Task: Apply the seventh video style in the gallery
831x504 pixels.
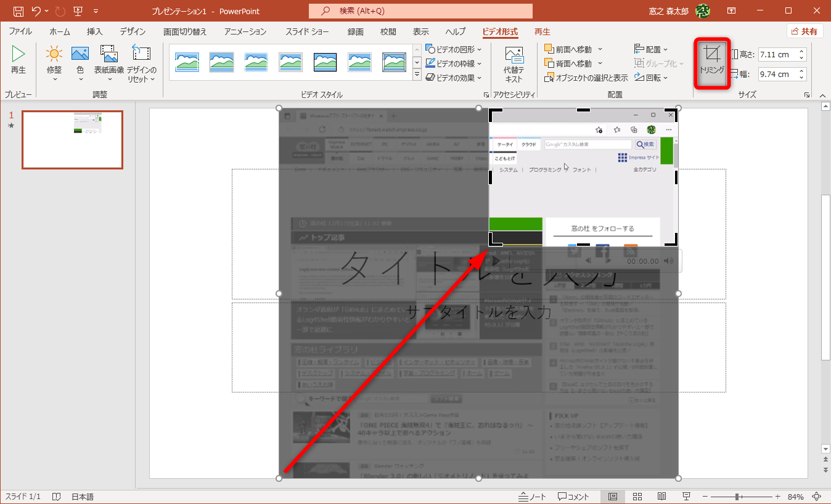Action: pyautogui.click(x=394, y=62)
